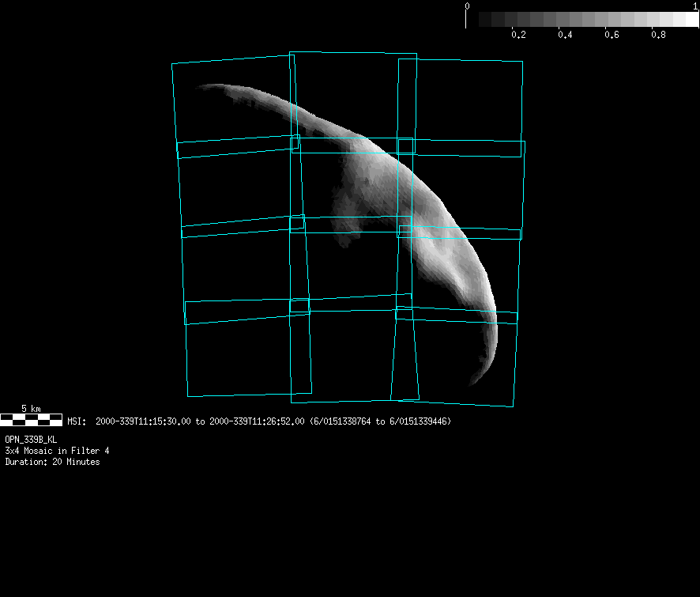Click the "Duration: 20 Minutes" line

tap(52, 462)
